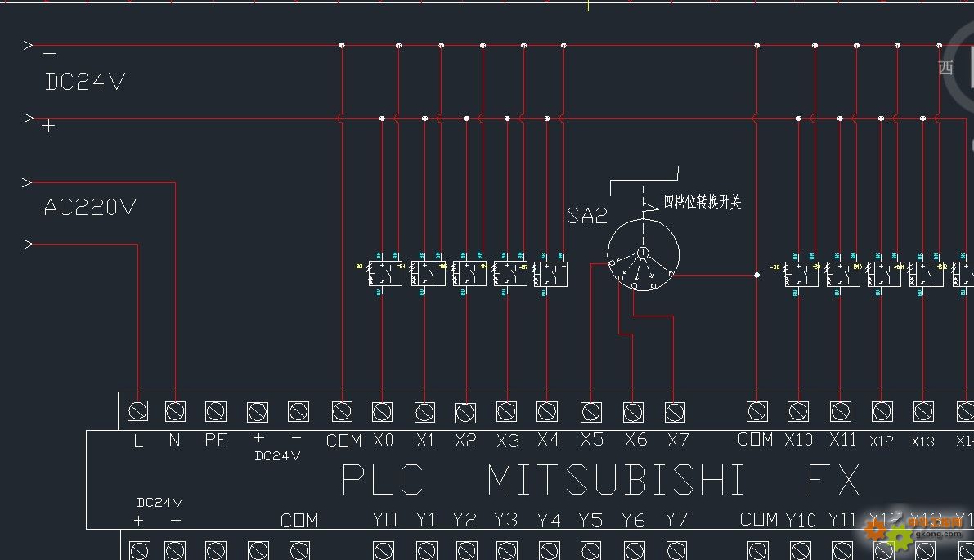The image size is (974, 560).
Task: Select the sensor symbol wired to X4
Action: coord(550,274)
